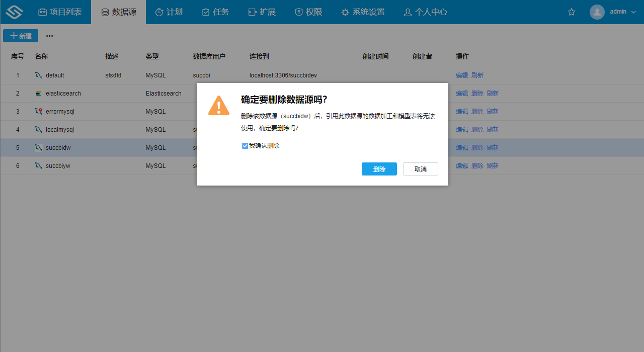Click the Elasticsearch icon next to "elasticsearch"
Screen dimensions: 644x352
[40, 93]
